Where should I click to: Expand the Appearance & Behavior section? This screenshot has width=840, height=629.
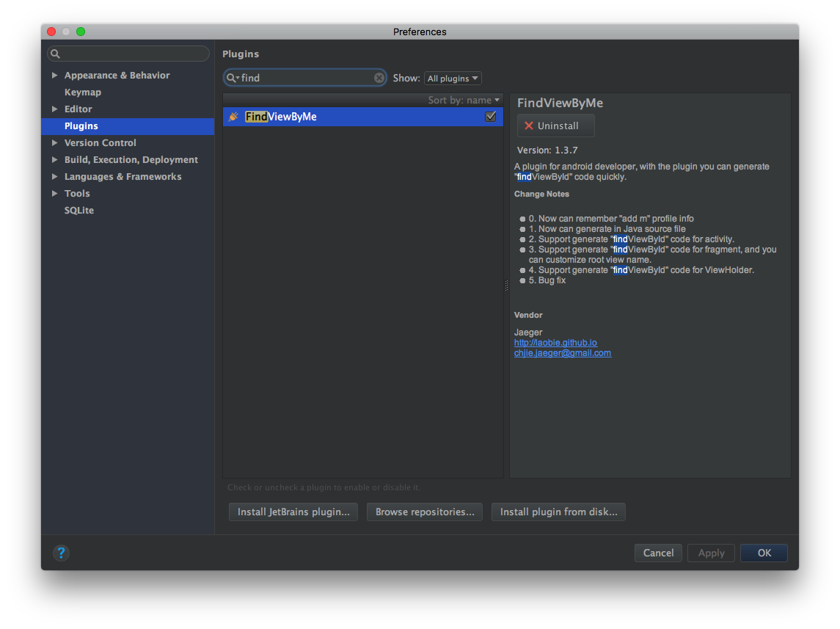(55, 76)
